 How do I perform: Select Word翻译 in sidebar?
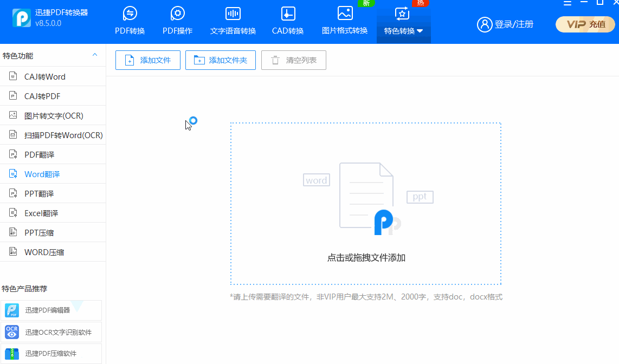click(53, 174)
